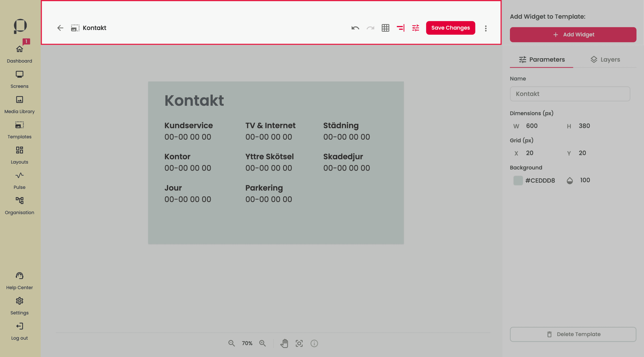Toggle the parameters sliders icon in toolbar
Image resolution: width=644 pixels, height=357 pixels.
pyautogui.click(x=416, y=28)
